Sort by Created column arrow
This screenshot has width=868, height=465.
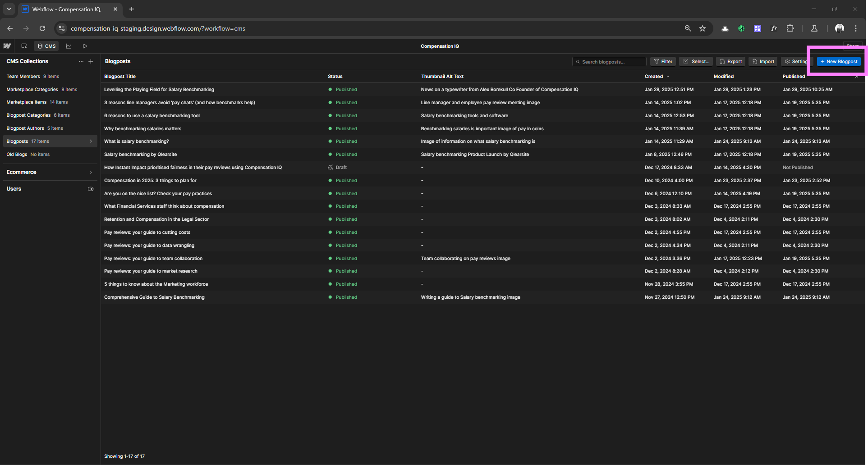click(668, 77)
